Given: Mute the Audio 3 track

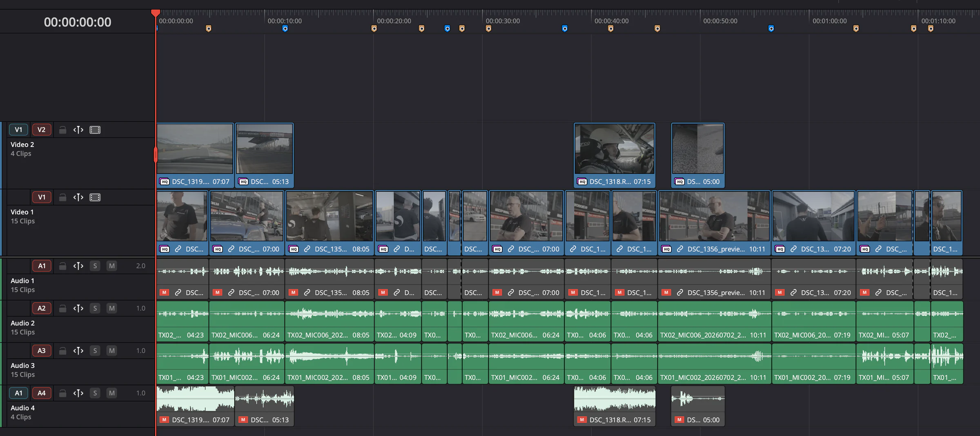Looking at the screenshot, I should pos(111,351).
